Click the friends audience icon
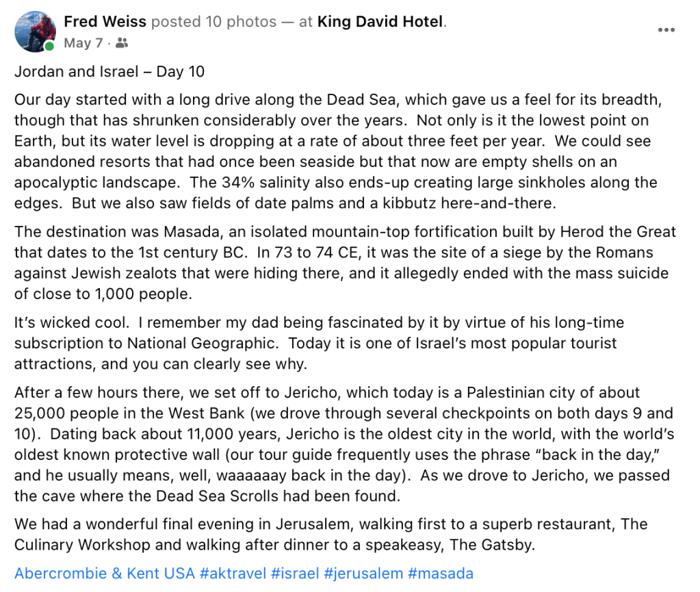 (x=122, y=43)
